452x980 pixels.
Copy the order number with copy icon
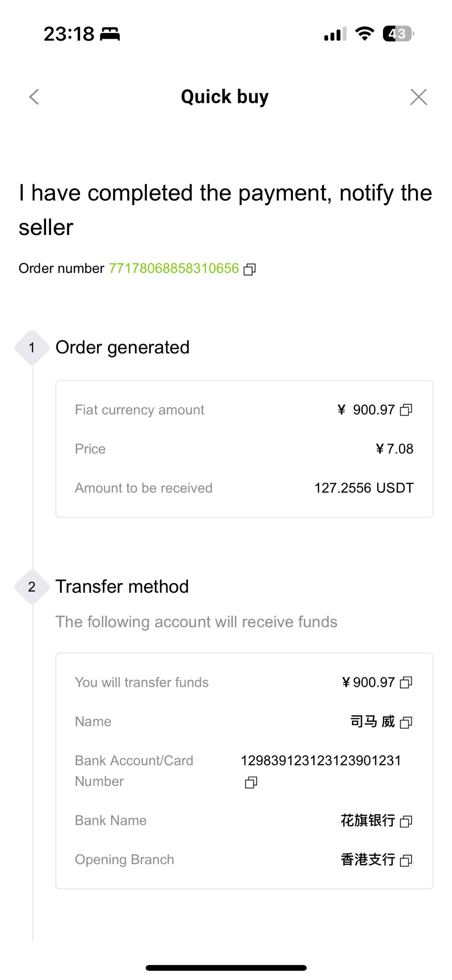249,269
